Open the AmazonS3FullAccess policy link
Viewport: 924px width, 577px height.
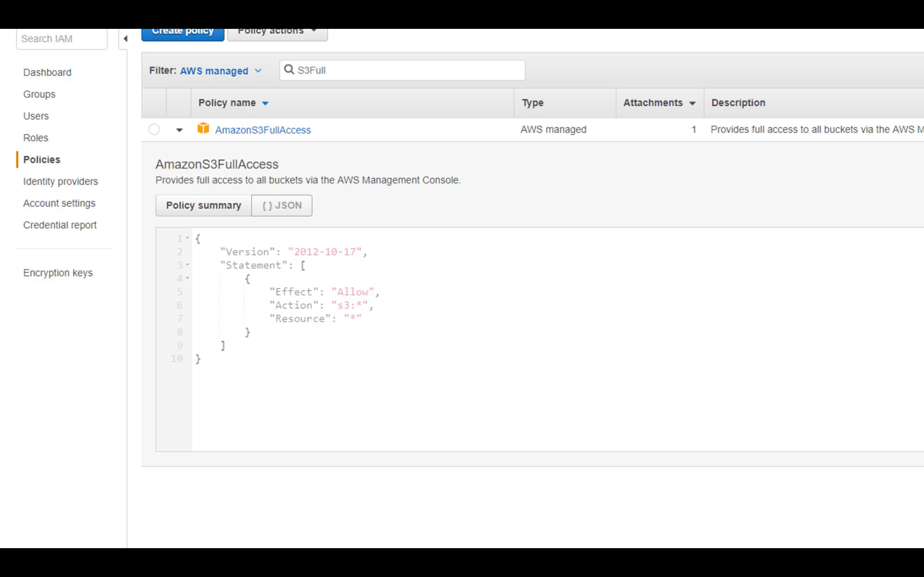click(263, 130)
